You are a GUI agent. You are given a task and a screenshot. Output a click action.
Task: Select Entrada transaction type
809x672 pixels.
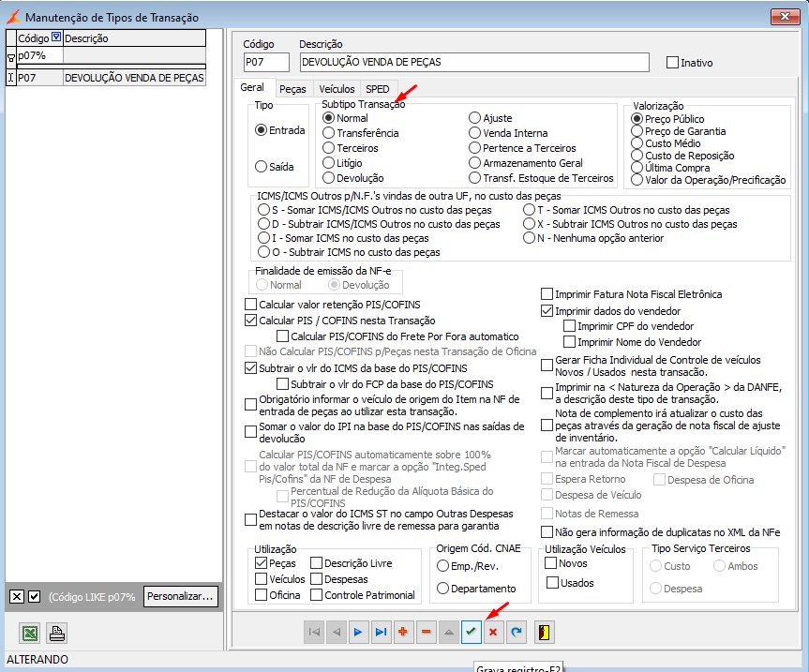261,130
